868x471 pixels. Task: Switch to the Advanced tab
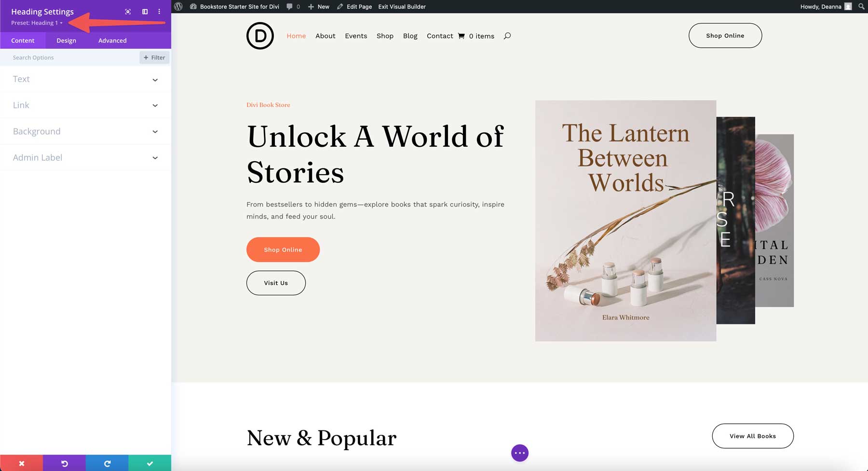pyautogui.click(x=112, y=41)
